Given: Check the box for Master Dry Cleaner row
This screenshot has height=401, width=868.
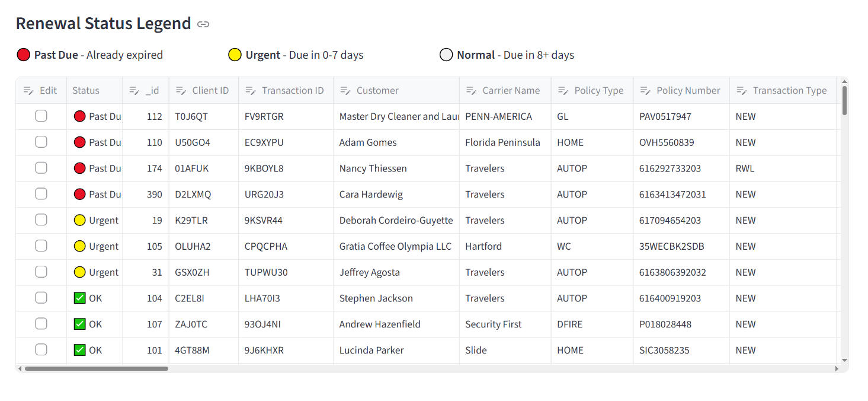Looking at the screenshot, I should (41, 116).
